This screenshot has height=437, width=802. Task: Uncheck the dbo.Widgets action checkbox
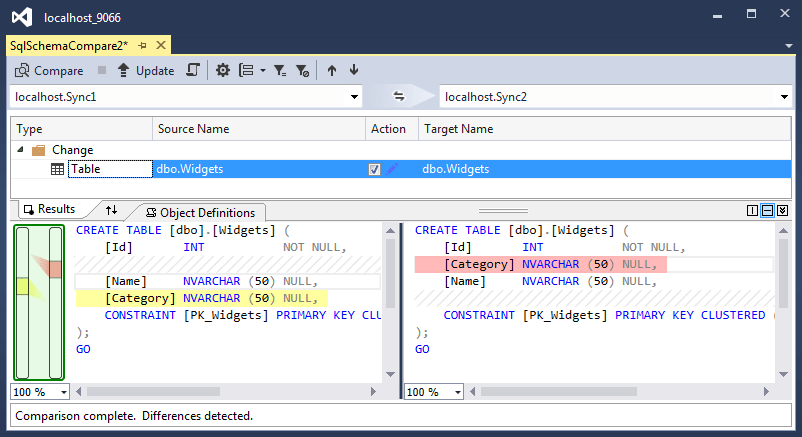[374, 169]
